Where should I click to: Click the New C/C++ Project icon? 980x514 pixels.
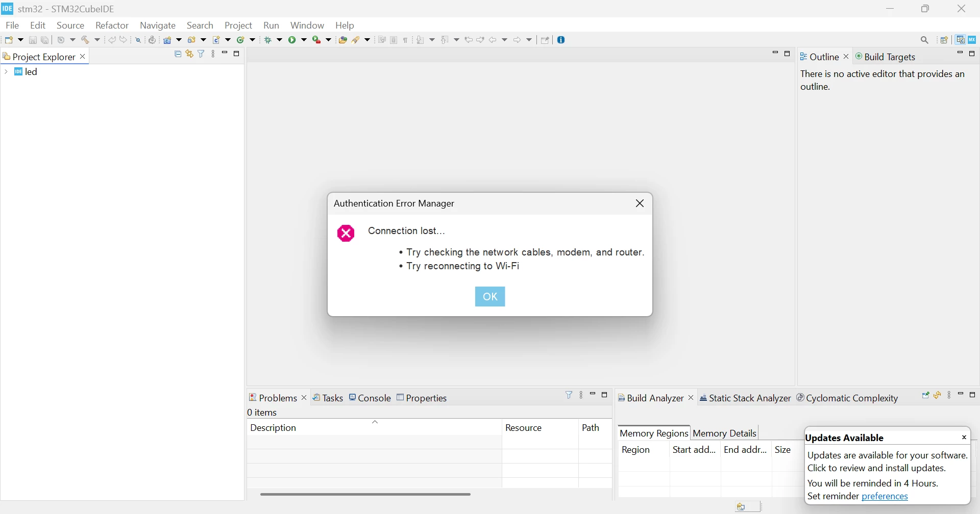(167, 40)
